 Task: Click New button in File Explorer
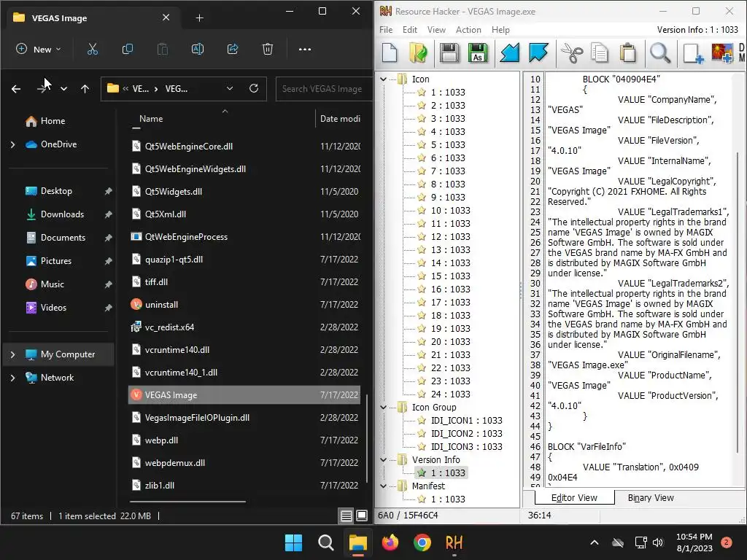tap(39, 49)
